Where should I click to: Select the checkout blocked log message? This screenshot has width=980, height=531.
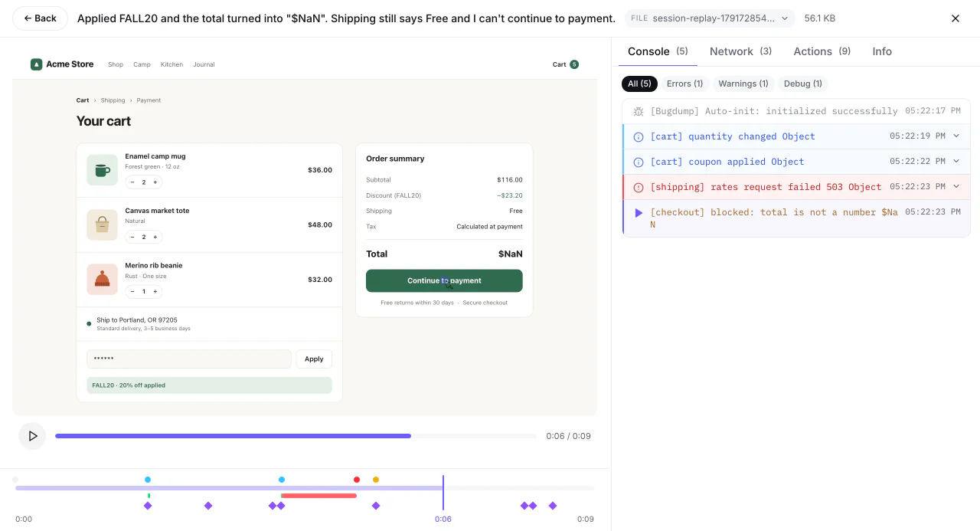pyautogui.click(x=773, y=218)
